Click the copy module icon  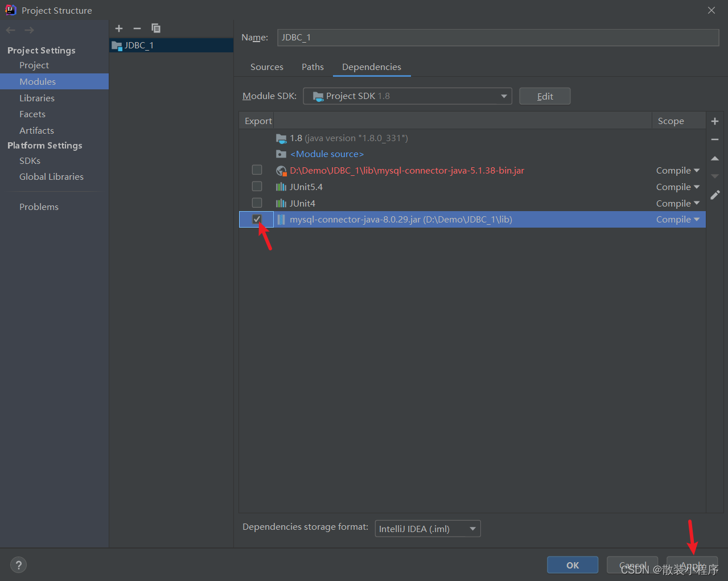click(x=155, y=28)
